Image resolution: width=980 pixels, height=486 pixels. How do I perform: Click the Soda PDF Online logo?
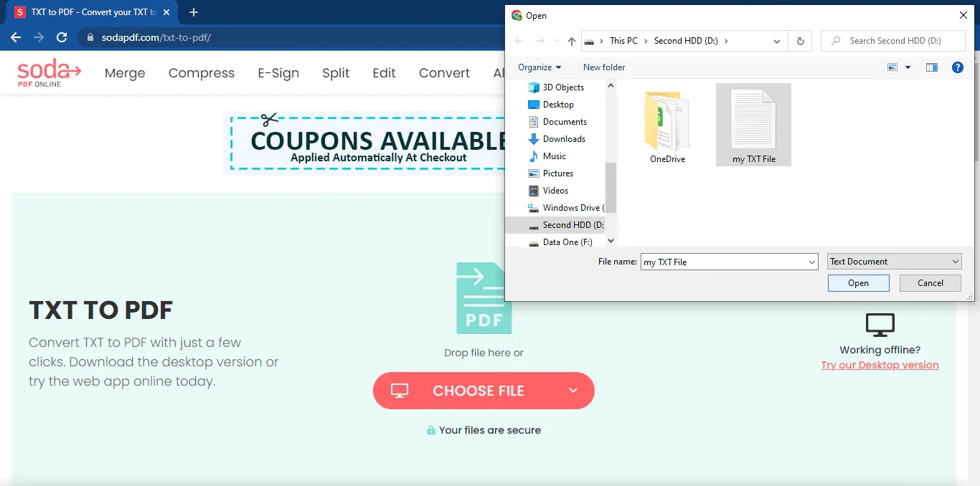(47, 72)
